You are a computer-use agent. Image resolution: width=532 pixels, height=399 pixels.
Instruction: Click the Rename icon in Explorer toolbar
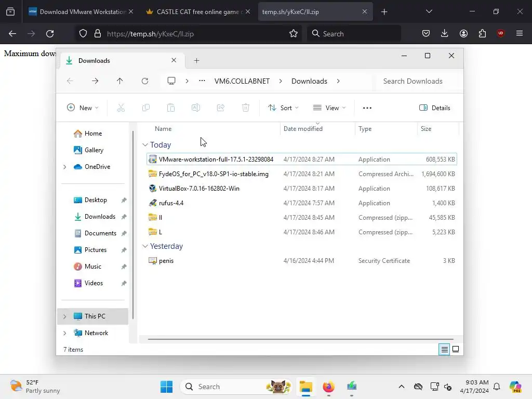coord(196,108)
